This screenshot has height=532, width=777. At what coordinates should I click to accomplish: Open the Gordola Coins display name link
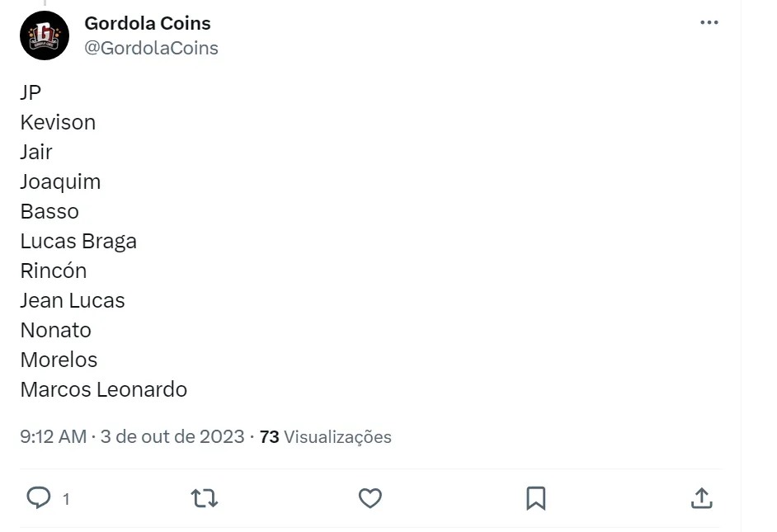click(x=148, y=23)
